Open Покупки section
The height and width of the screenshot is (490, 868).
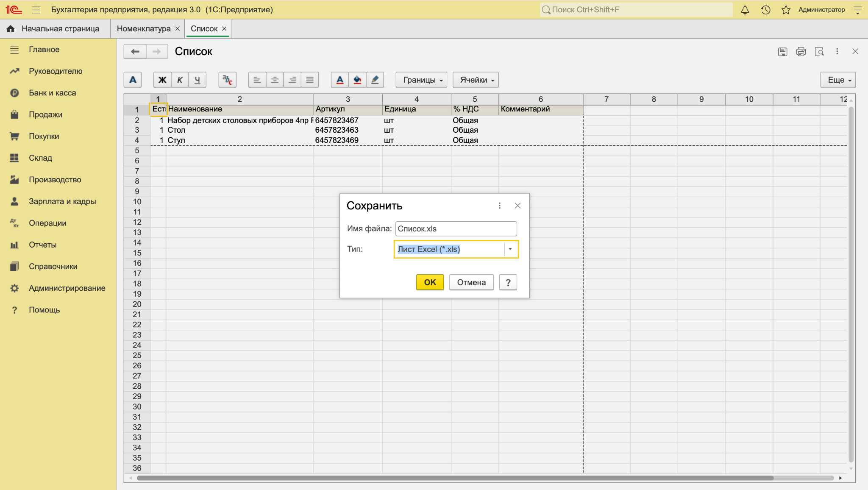point(44,136)
